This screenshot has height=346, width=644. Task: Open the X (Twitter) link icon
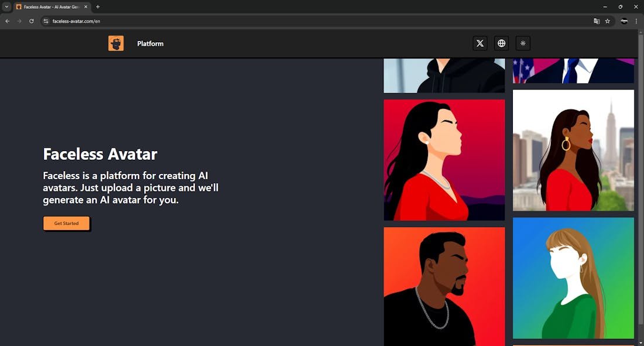[479, 43]
